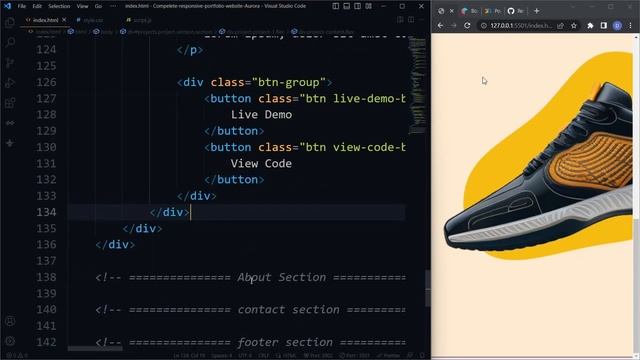The height and width of the screenshot is (360, 640).
Task: Click the cursor line and column status entry
Action: point(189,356)
